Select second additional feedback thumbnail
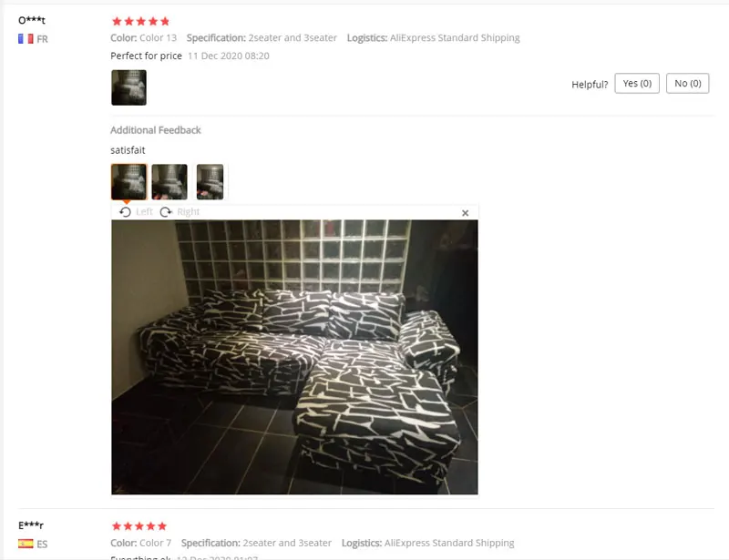Image resolution: width=729 pixels, height=560 pixels. [x=169, y=182]
